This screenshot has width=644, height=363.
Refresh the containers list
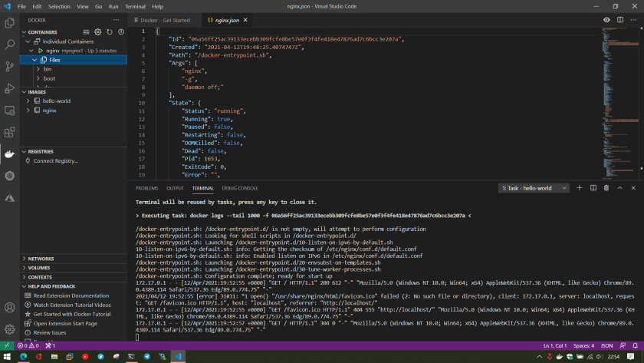tap(109, 32)
